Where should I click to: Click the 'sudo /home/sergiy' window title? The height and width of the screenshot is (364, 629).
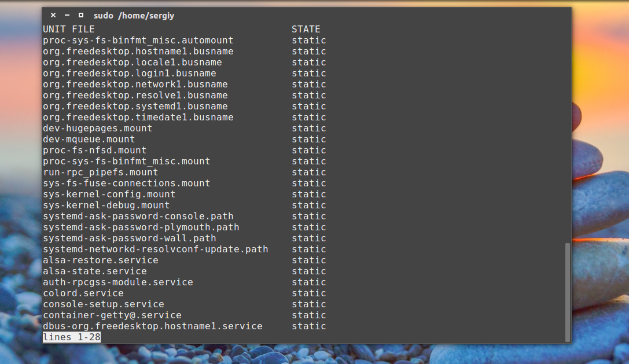point(134,16)
